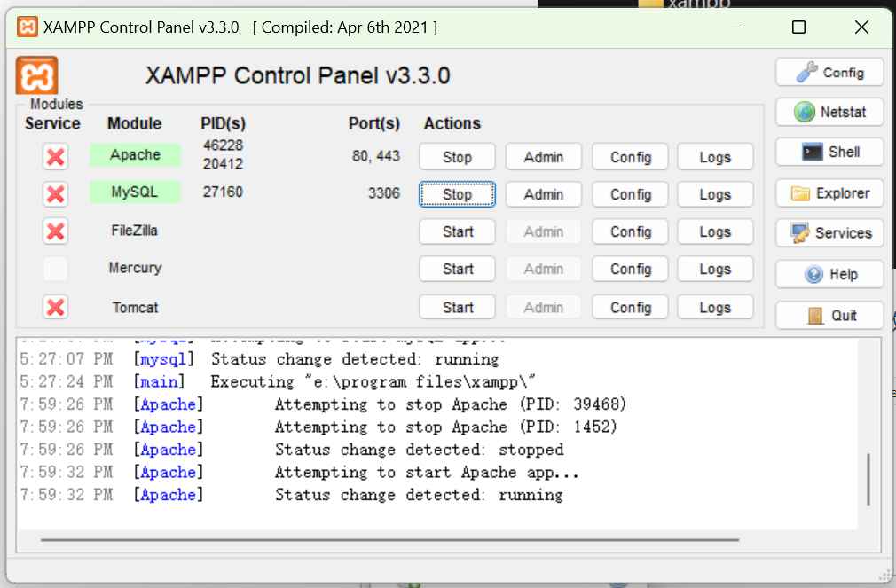Click the vertical scrollbar of the log area
The width and height of the screenshot is (896, 588).
(868, 479)
